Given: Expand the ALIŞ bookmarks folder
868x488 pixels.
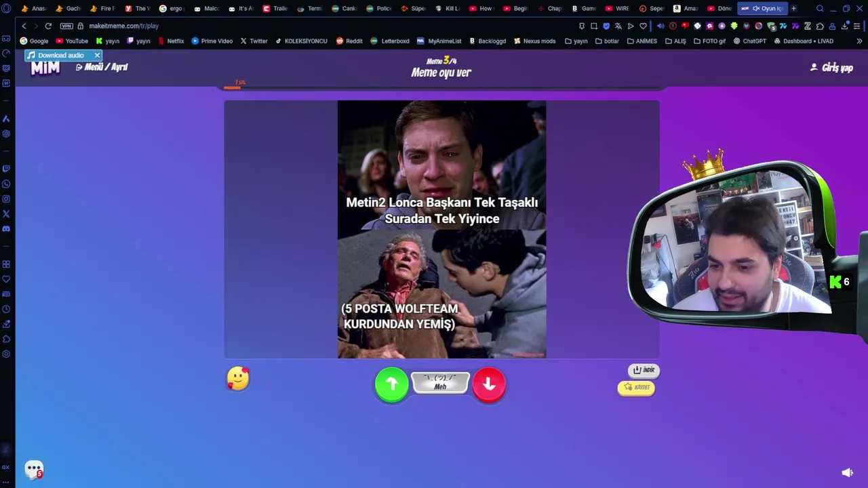Looking at the screenshot, I should pyautogui.click(x=675, y=41).
